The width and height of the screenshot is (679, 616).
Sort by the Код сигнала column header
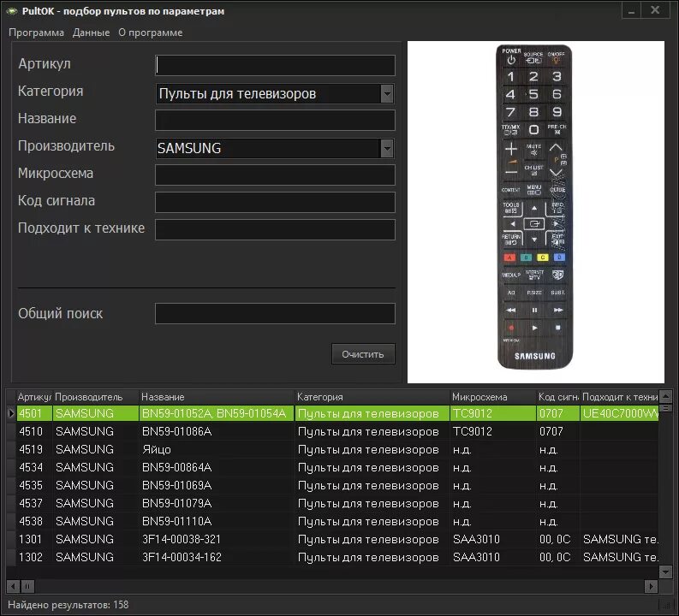tap(558, 397)
